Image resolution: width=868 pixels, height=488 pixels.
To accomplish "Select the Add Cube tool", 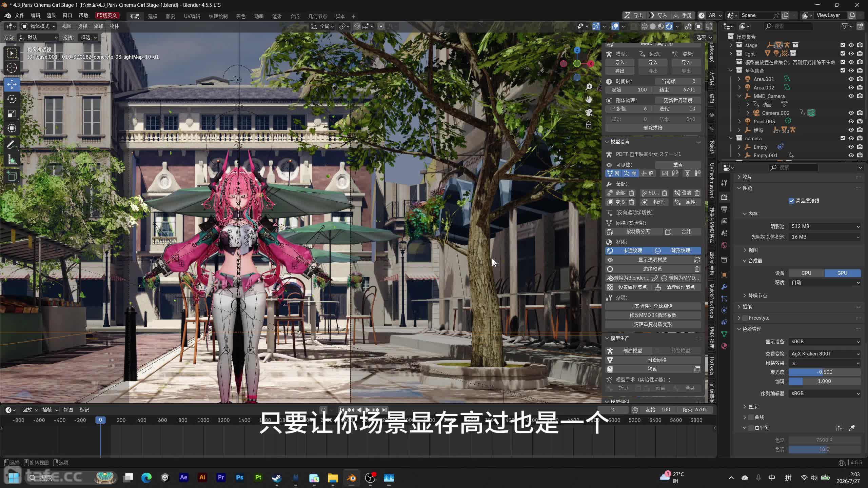I will coord(12,176).
